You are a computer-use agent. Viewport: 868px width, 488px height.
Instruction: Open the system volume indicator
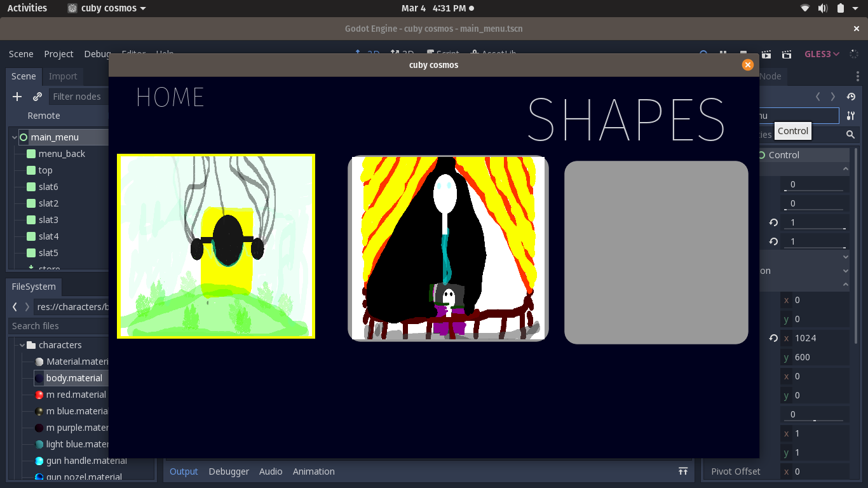(x=823, y=8)
